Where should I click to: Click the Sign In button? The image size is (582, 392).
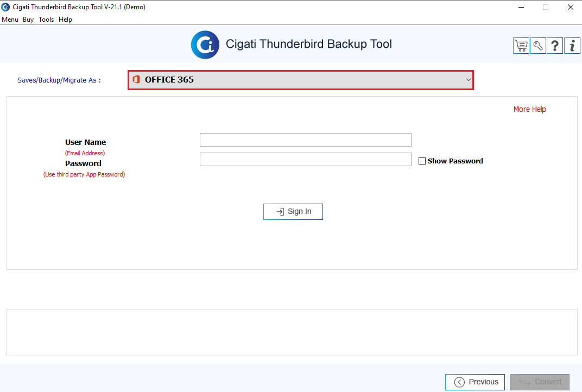coord(293,212)
